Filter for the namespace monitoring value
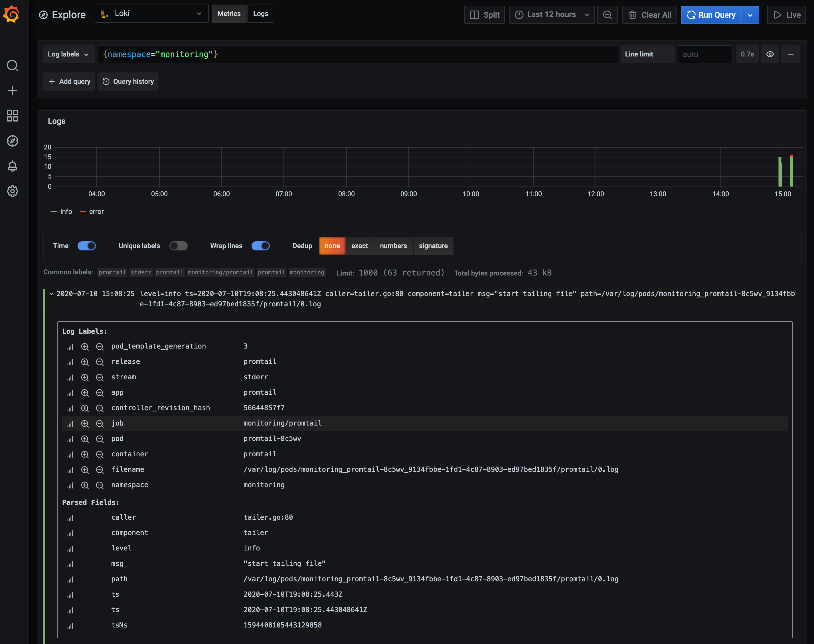 click(x=85, y=485)
